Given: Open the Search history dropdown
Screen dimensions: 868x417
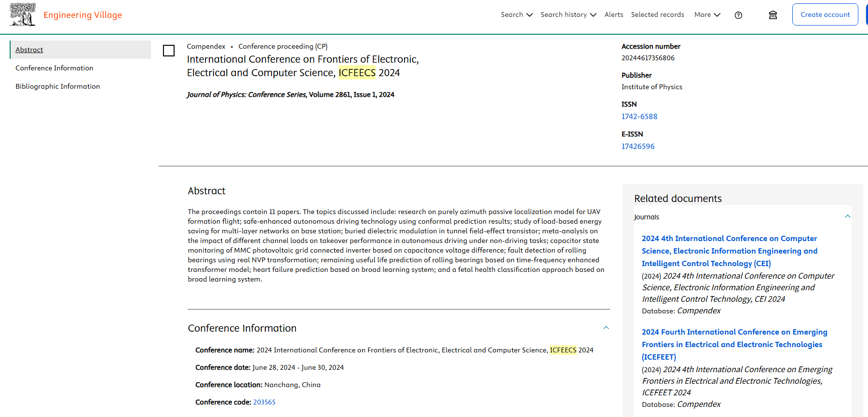Looking at the screenshot, I should [x=569, y=14].
